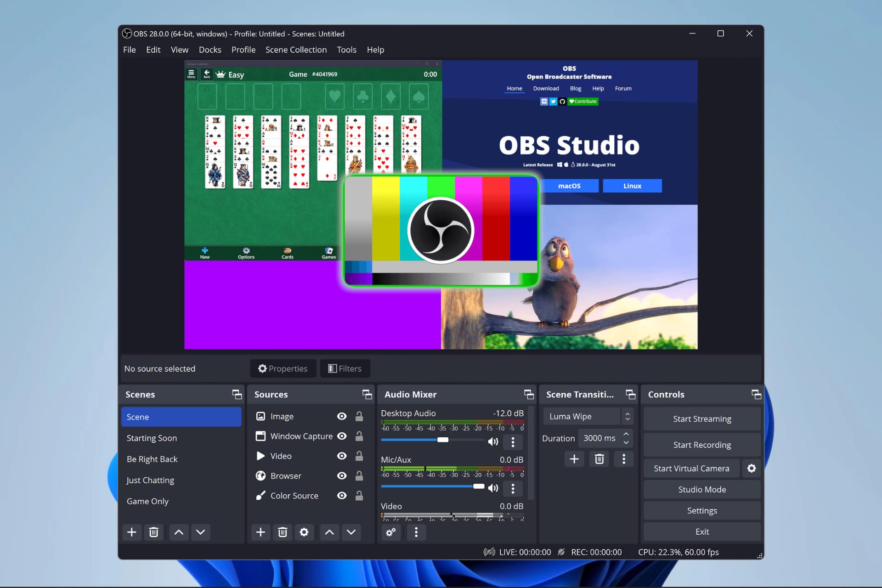Delete selected scene with trash icon
Viewport: 882px width, 588px height.
pyautogui.click(x=153, y=532)
